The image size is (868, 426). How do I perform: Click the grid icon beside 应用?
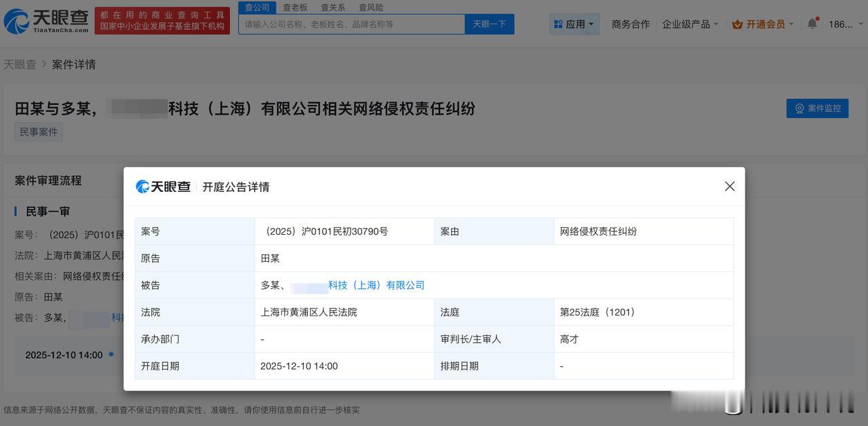[x=558, y=23]
